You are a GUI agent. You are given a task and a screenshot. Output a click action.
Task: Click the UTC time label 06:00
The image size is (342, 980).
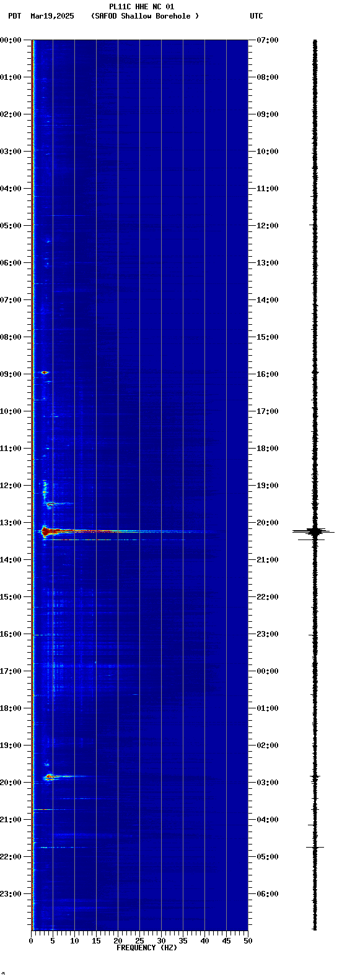tap(267, 894)
